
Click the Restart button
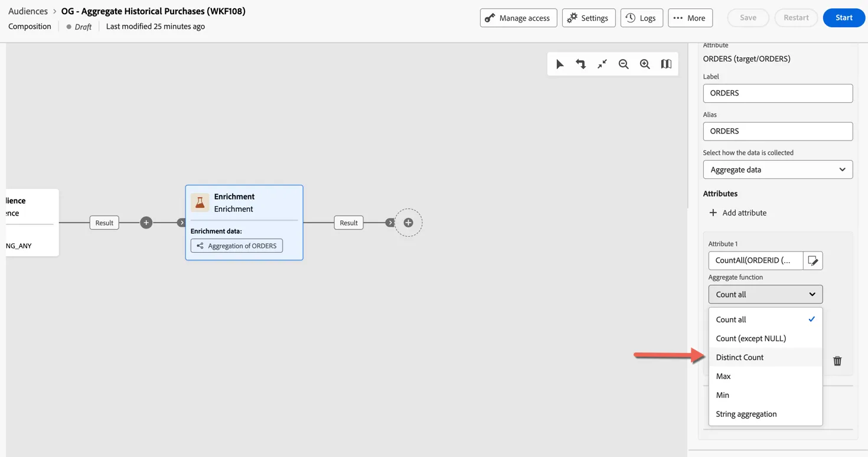(796, 18)
